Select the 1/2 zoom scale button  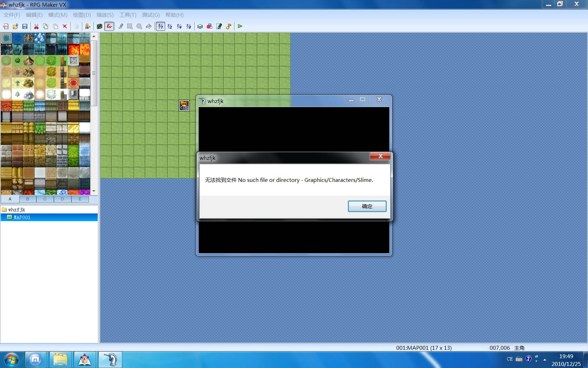pyautogui.click(x=170, y=26)
